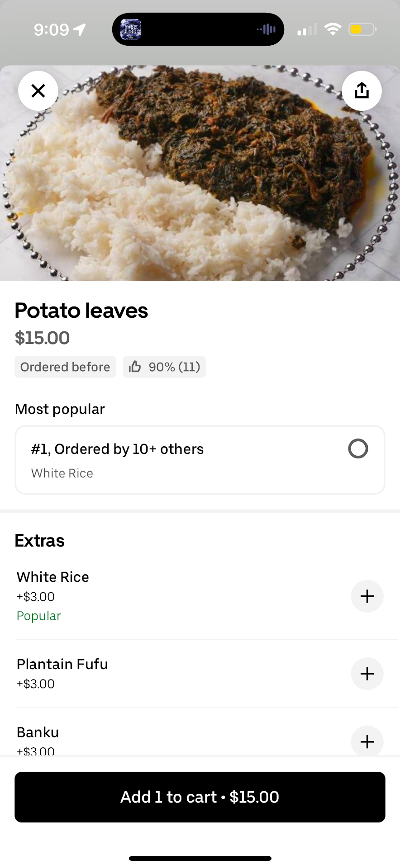400x868 pixels.
Task: Tap the share icon on food photo
Action: pyautogui.click(x=362, y=91)
